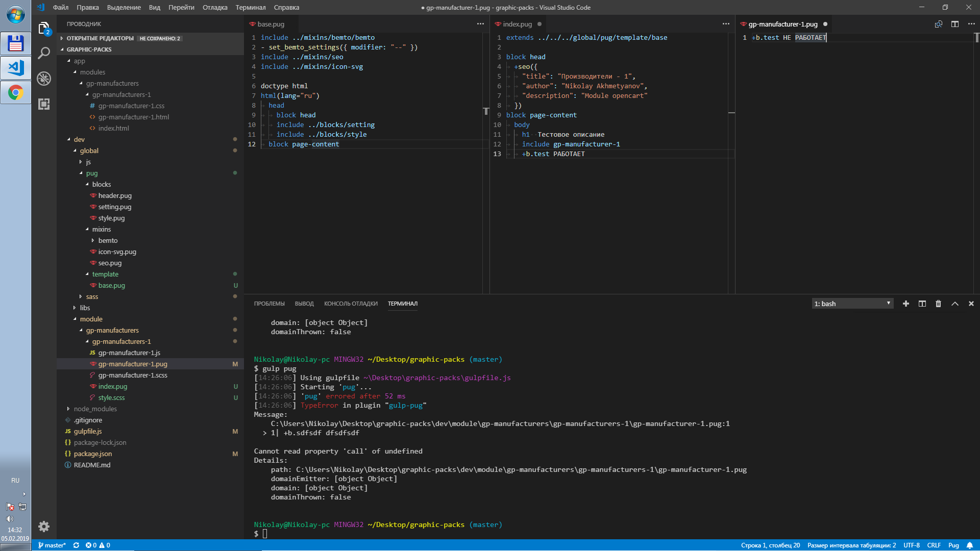Screen dimensions: 980x551
Task: Open the 1: bash terminal selector dropdown
Action: 852,304
